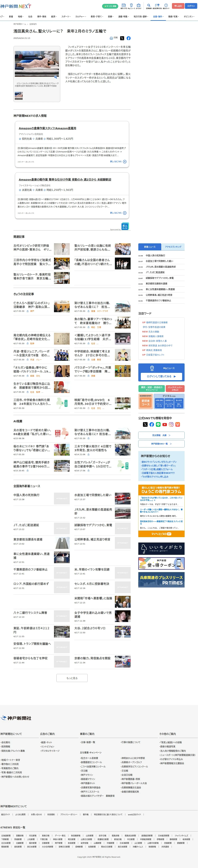Open the official X account icon
The height and width of the screenshot is (868, 198).
coord(145,424)
